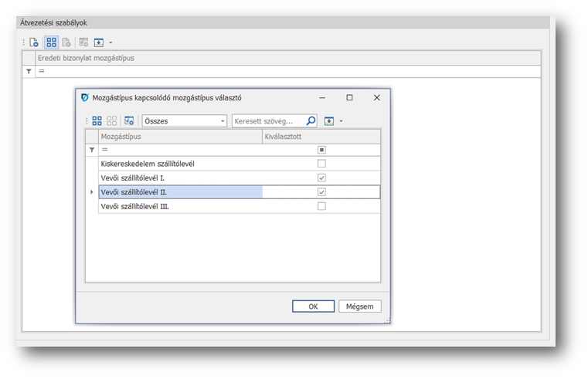Click the export icon in dialog toolbar
Image resolution: width=588 pixels, height=379 pixels.
point(329,121)
